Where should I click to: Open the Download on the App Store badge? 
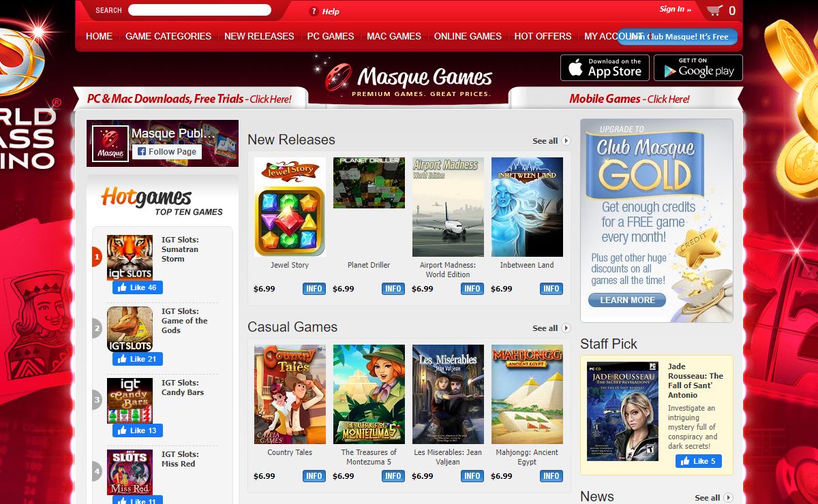point(604,67)
